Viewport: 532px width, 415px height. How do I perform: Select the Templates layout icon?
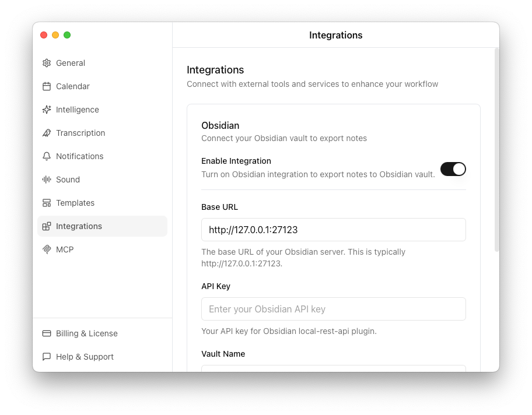tap(47, 203)
